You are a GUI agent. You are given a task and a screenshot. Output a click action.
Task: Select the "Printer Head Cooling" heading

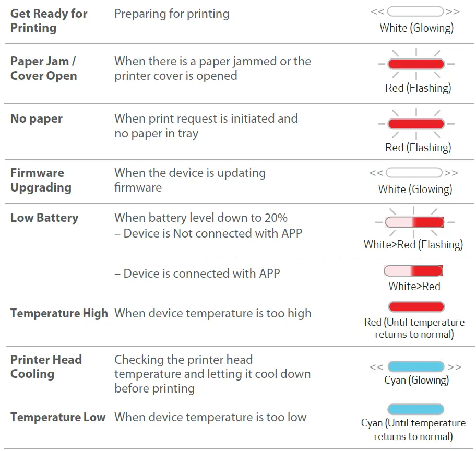(x=46, y=366)
